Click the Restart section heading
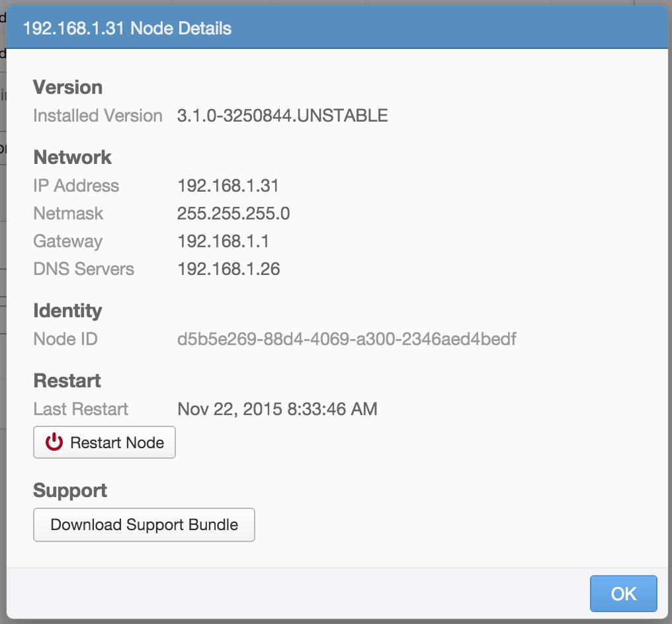The image size is (672, 624). [x=67, y=381]
